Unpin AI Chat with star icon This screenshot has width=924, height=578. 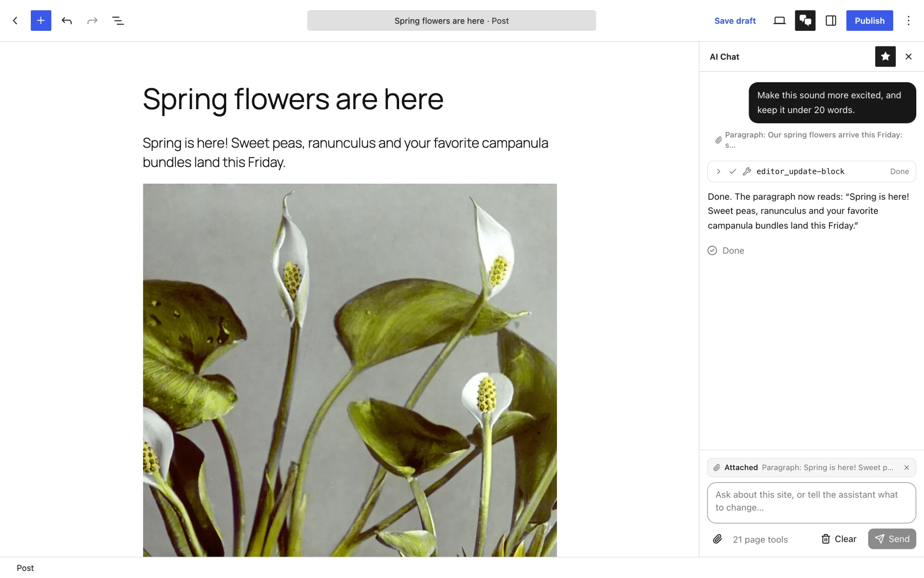885,57
